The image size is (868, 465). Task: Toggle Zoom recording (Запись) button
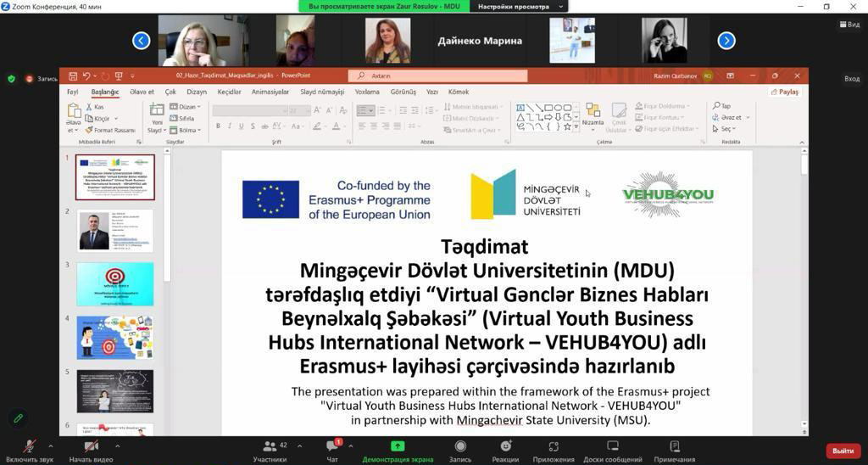[460, 451]
